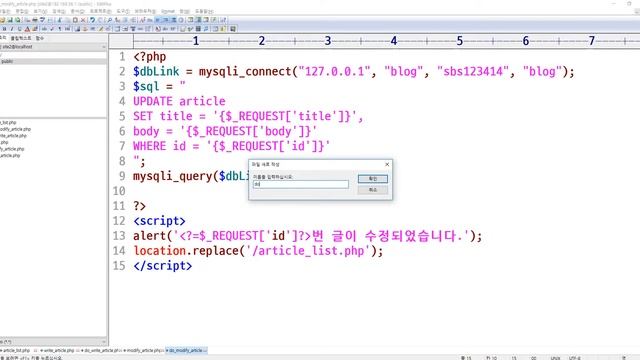Click 확인 button in the new file dialog

point(373,179)
